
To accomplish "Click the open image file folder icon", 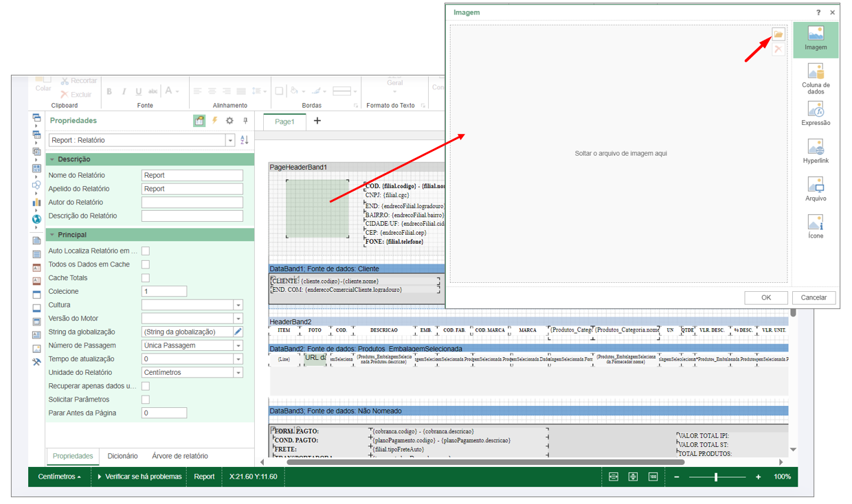I will [778, 34].
